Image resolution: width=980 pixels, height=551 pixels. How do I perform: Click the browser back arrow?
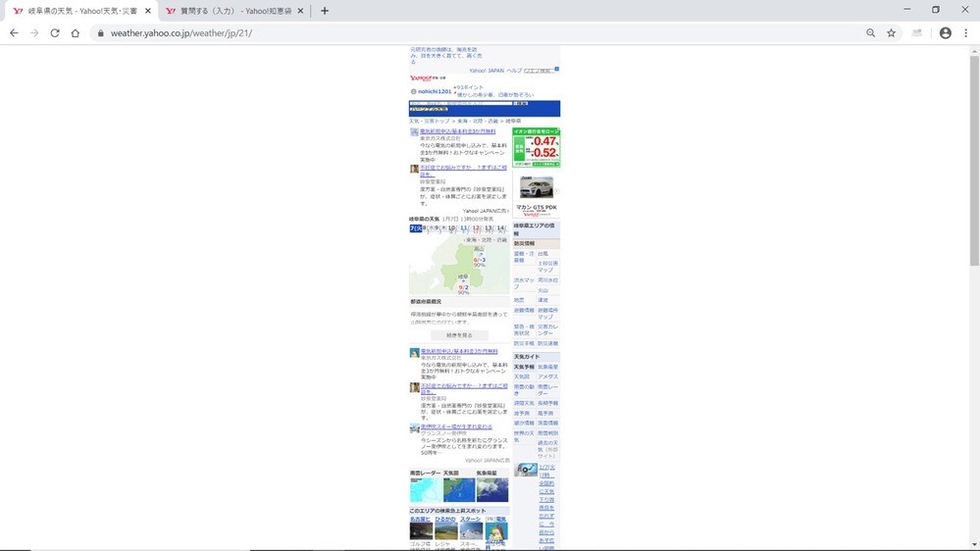point(14,33)
